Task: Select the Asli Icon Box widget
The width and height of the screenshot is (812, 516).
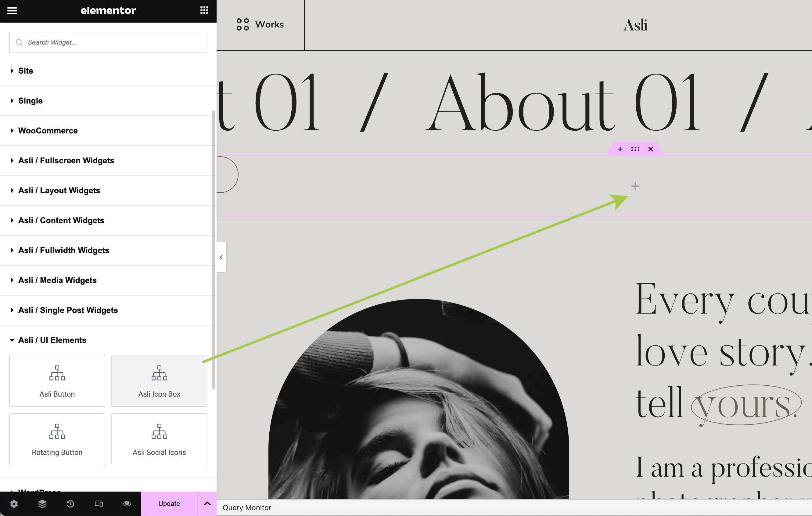Action: (x=159, y=381)
